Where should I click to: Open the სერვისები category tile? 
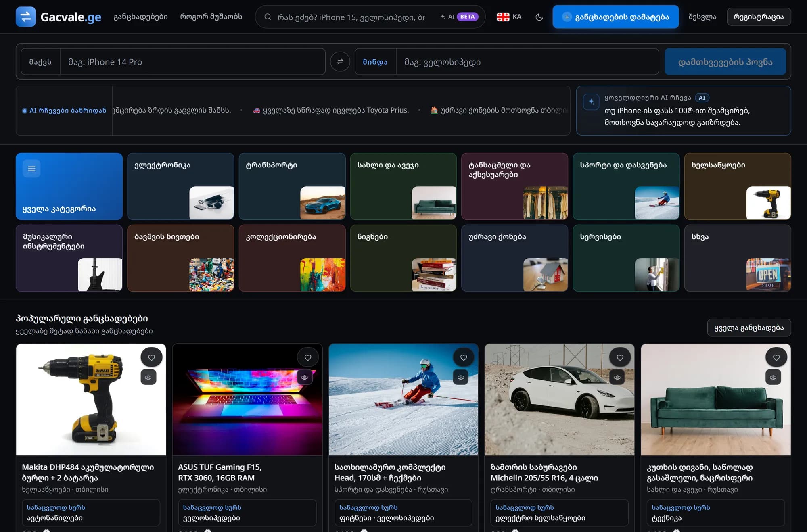coord(626,258)
